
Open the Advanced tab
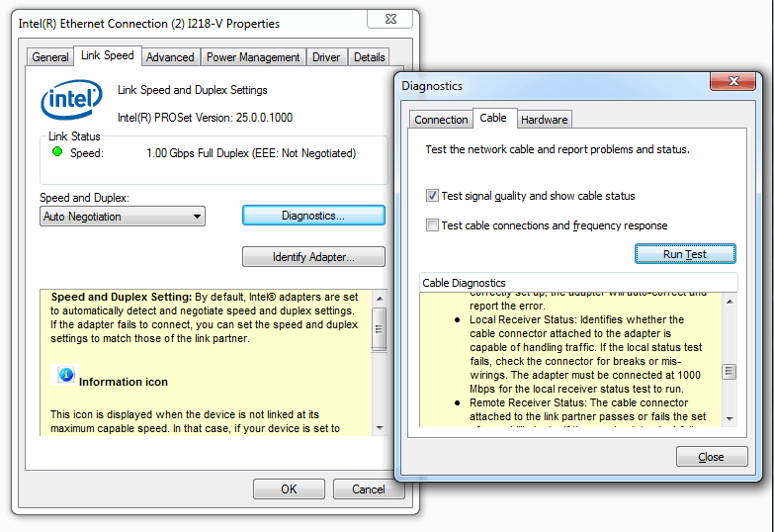(170, 57)
